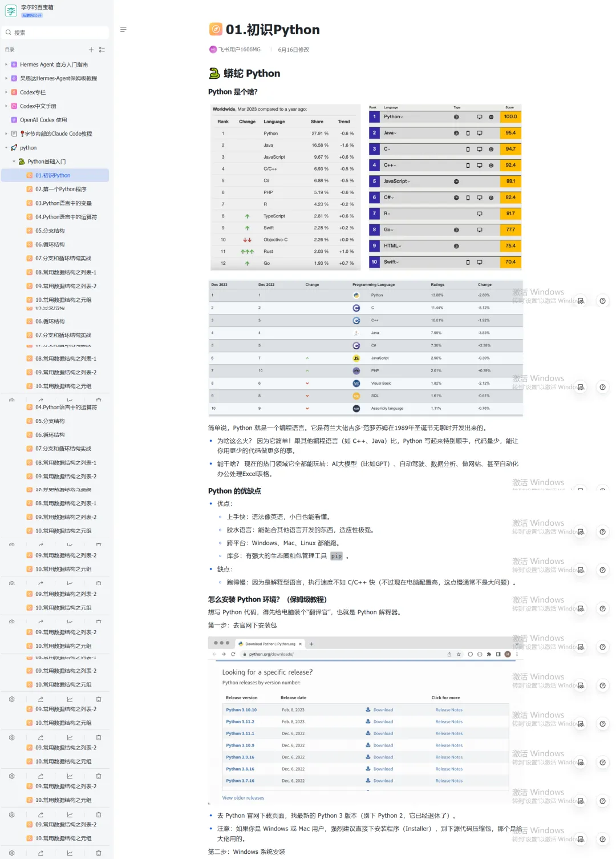Click the Python 3.10.10 release link
The width and height of the screenshot is (616, 859).
[x=241, y=710]
